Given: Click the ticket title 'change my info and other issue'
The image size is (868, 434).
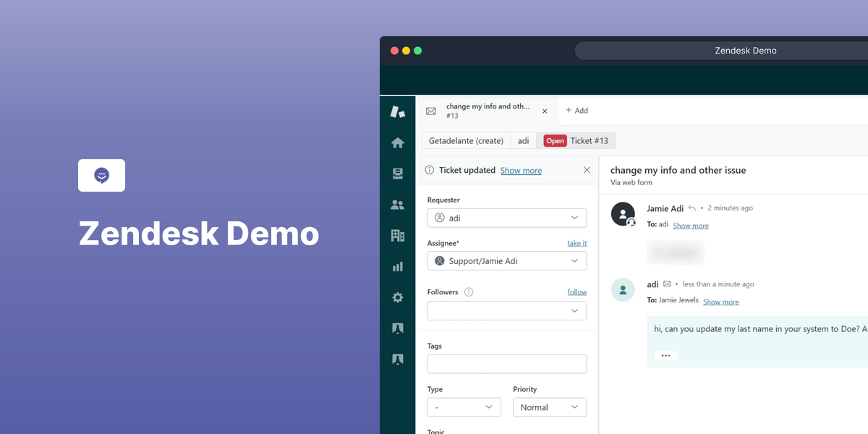Looking at the screenshot, I should pos(678,171).
